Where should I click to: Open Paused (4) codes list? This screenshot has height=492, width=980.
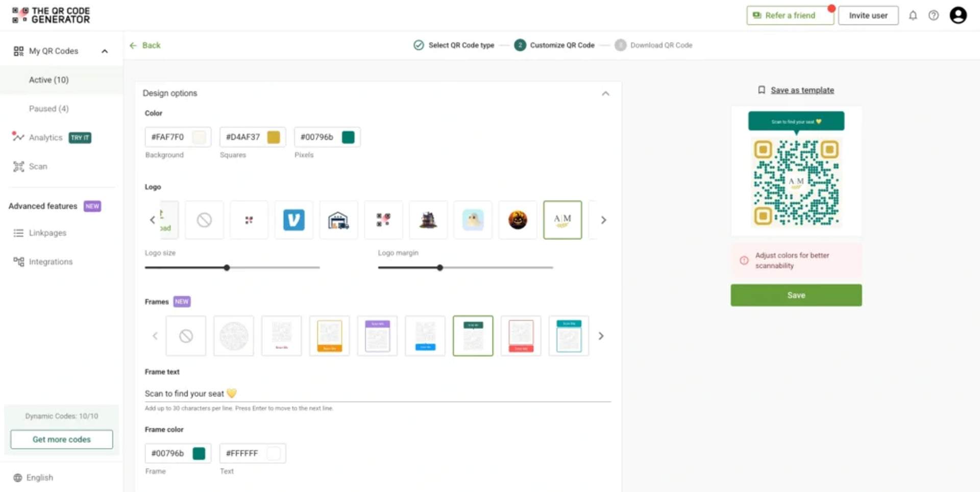(x=48, y=109)
